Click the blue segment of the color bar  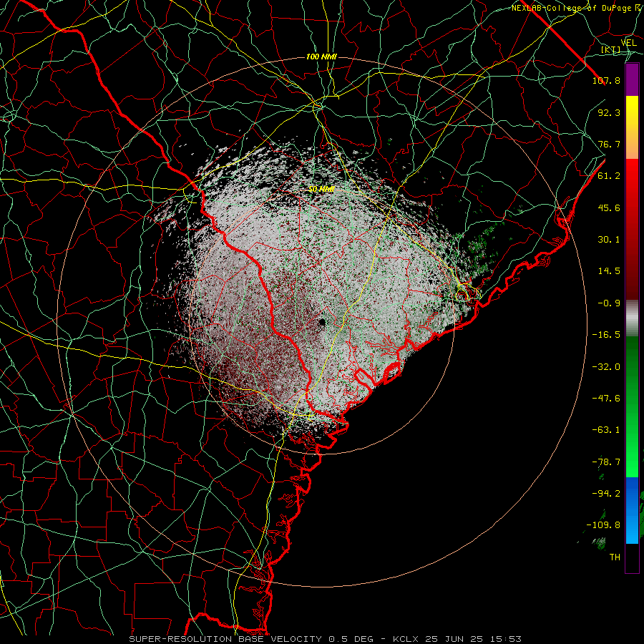pyautogui.click(x=632, y=510)
